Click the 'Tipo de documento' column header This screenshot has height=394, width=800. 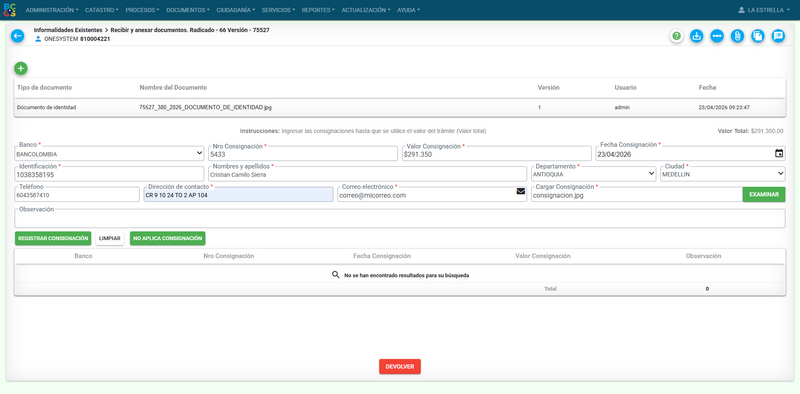[x=44, y=88]
